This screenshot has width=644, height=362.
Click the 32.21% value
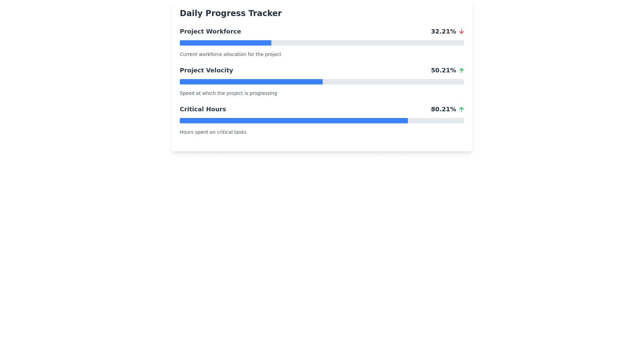coord(443,32)
